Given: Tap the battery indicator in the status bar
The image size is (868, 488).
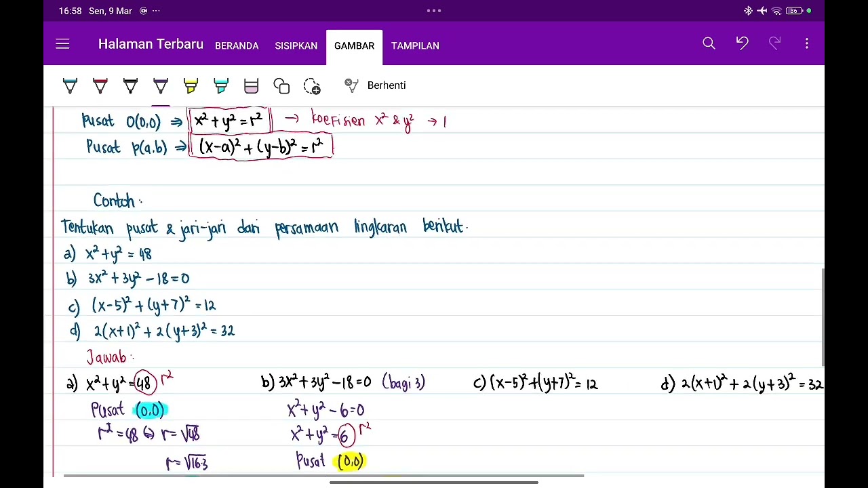Looking at the screenshot, I should click(794, 11).
